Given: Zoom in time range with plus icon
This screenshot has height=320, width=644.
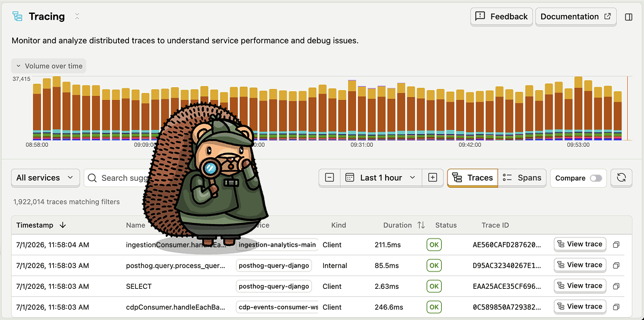Looking at the screenshot, I should [x=432, y=178].
